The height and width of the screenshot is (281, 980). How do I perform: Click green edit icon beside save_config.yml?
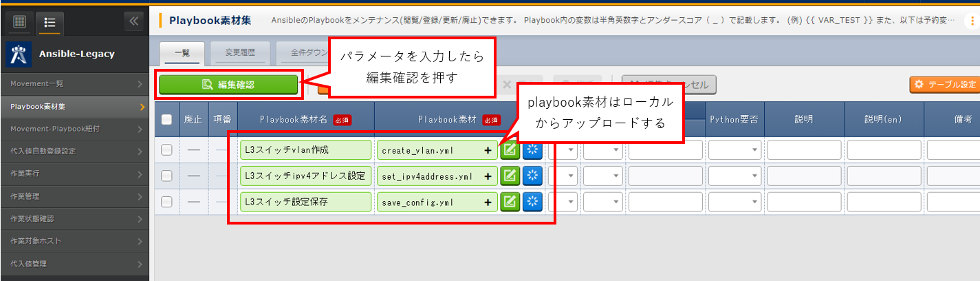pos(510,202)
